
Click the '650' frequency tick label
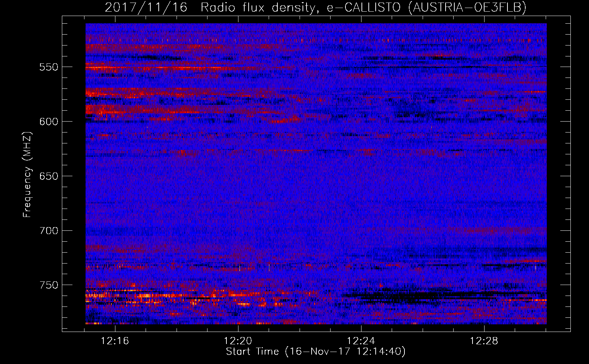(x=49, y=176)
